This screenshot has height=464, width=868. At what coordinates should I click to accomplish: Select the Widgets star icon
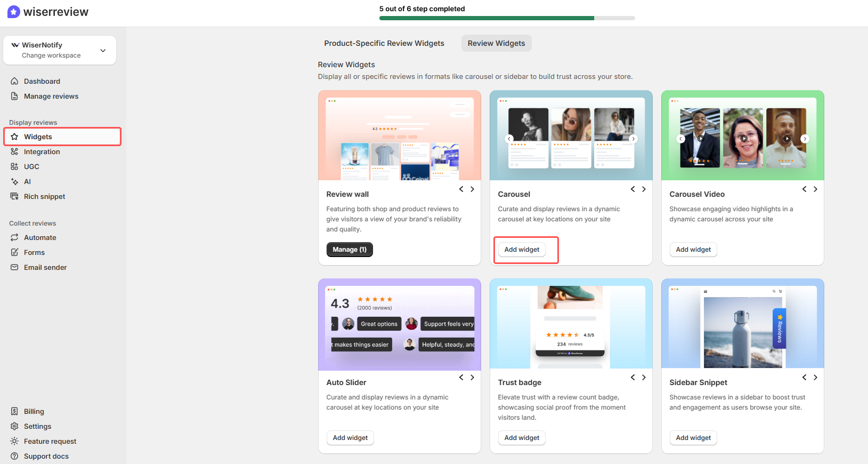pos(14,137)
